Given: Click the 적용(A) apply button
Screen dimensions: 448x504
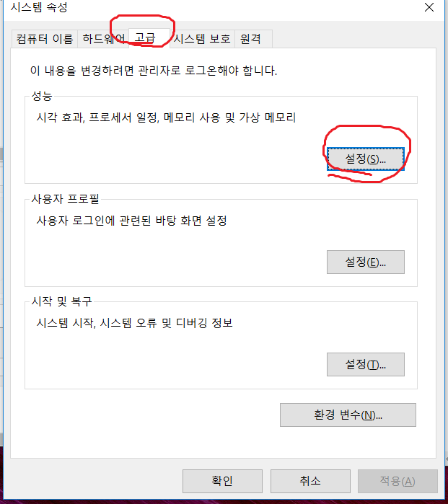Looking at the screenshot, I should coord(398,481).
